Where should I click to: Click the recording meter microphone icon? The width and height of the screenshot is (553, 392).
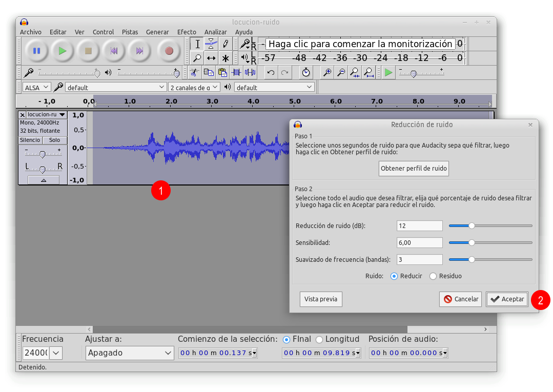(244, 44)
